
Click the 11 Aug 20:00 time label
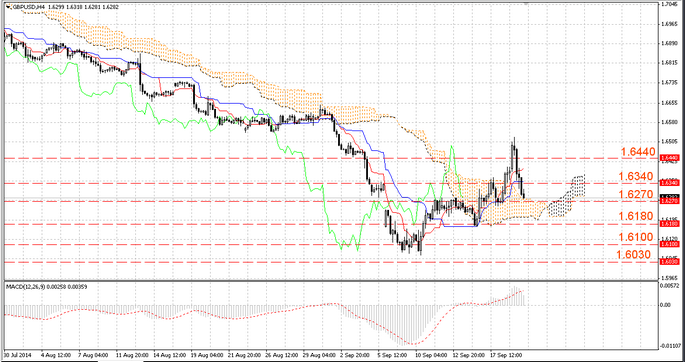point(131,354)
